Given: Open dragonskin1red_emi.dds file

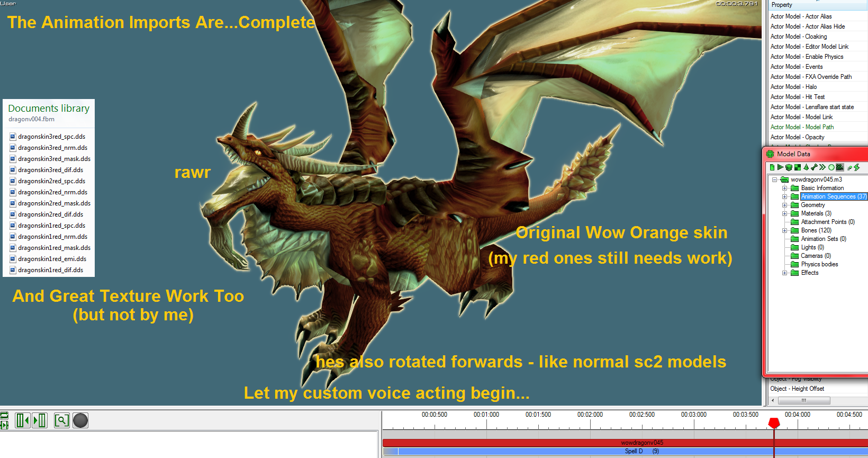Looking at the screenshot, I should [52, 259].
